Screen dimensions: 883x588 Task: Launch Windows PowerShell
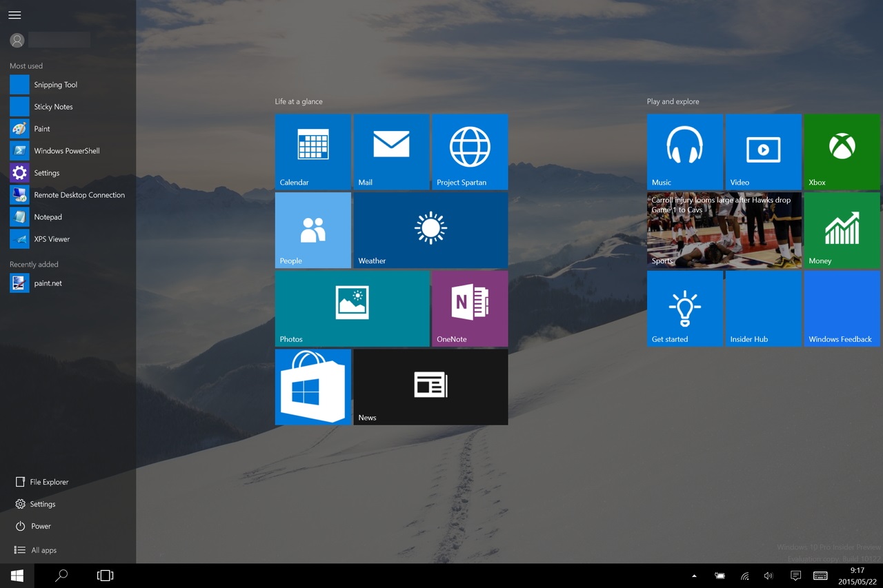click(x=68, y=151)
